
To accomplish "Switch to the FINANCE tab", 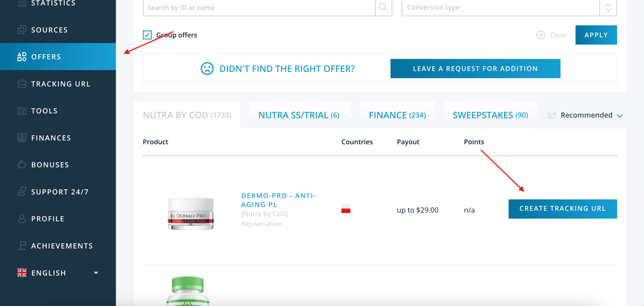I will click(x=397, y=115).
